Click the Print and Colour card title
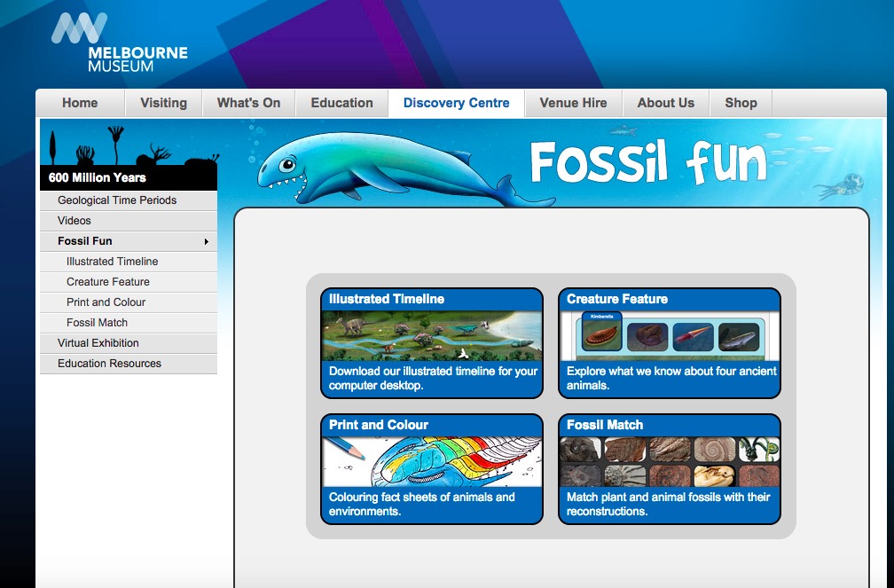The image size is (894, 588). click(x=379, y=425)
